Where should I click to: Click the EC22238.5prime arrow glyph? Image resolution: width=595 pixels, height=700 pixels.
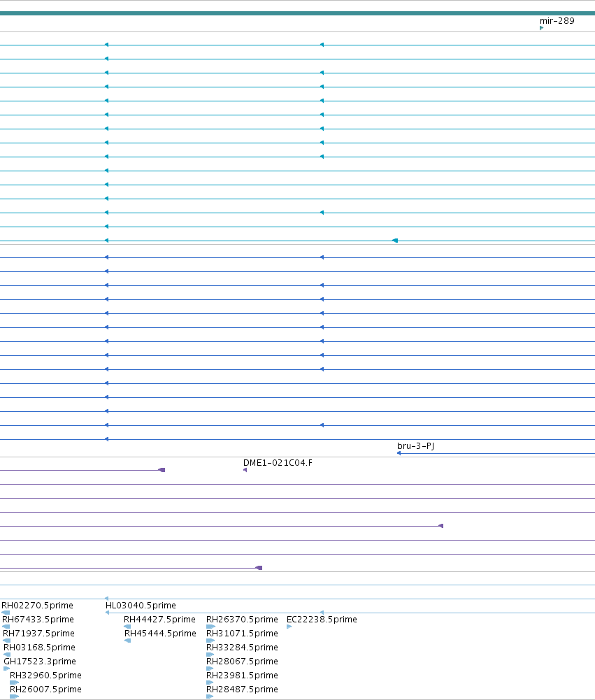[289, 627]
